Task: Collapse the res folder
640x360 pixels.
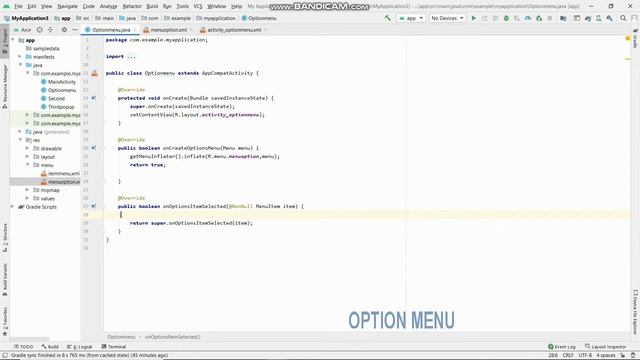Action: coord(20,140)
